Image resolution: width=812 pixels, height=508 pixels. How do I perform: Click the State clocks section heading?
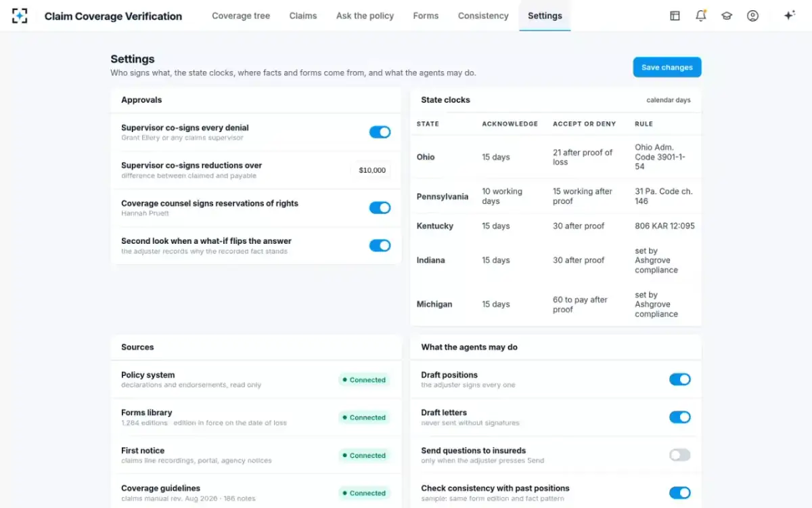(445, 100)
